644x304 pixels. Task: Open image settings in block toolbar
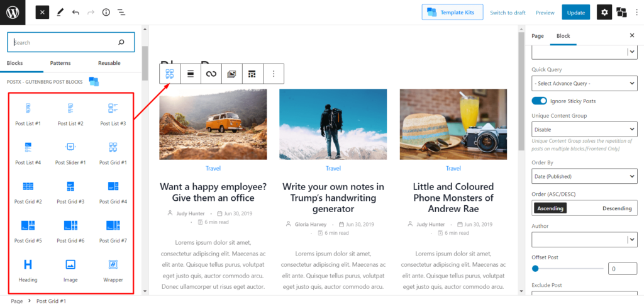(x=231, y=74)
